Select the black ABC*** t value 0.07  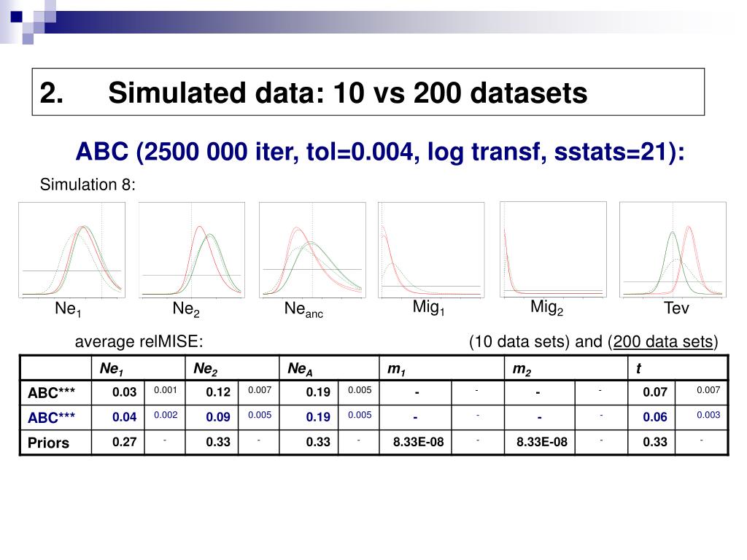[x=655, y=392]
